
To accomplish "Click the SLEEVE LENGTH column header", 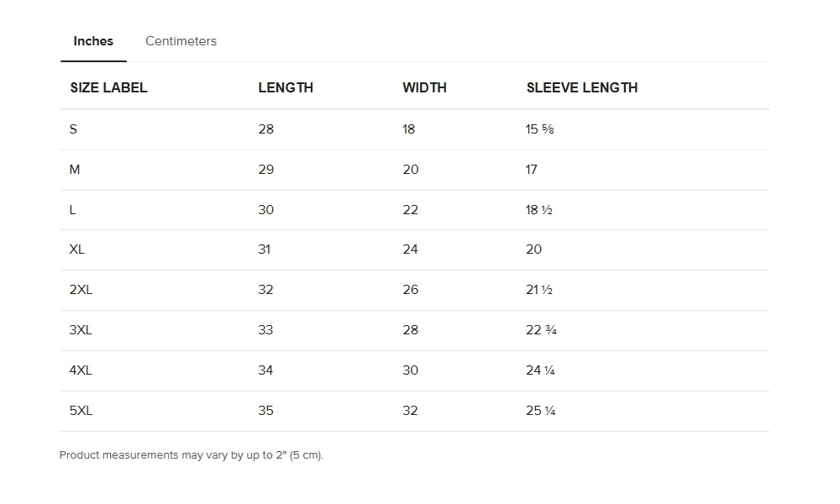I will tap(582, 88).
